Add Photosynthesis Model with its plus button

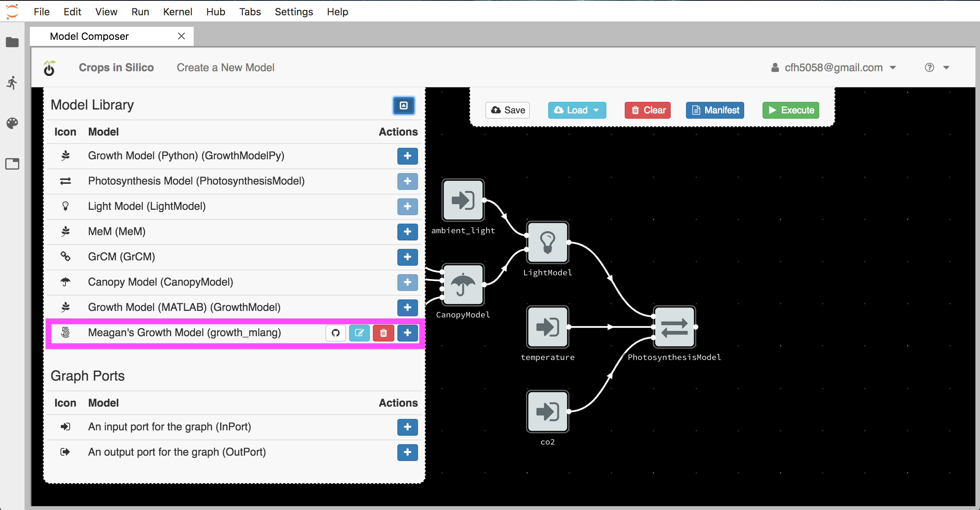tap(407, 181)
